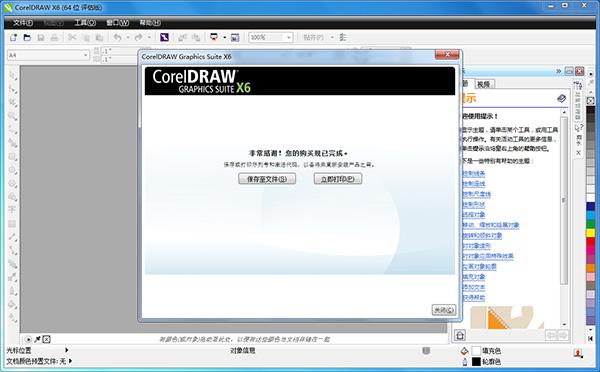Open the Welcome screen toolbar icon
Screen dimensions: 600x372
point(235,38)
